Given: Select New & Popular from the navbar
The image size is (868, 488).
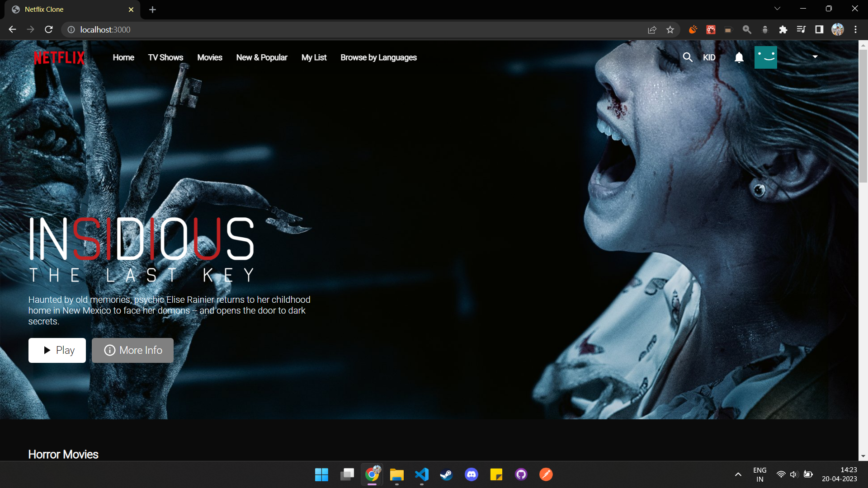Looking at the screenshot, I should 262,57.
